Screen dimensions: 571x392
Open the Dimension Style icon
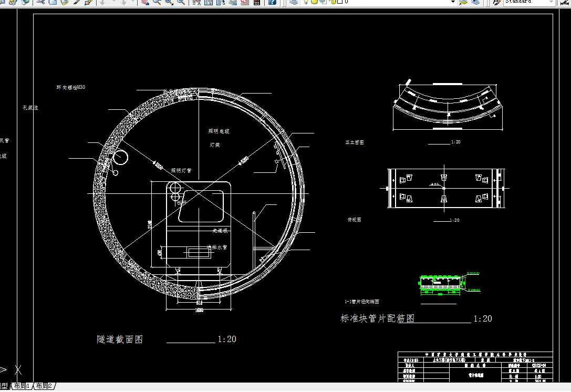point(565,2)
